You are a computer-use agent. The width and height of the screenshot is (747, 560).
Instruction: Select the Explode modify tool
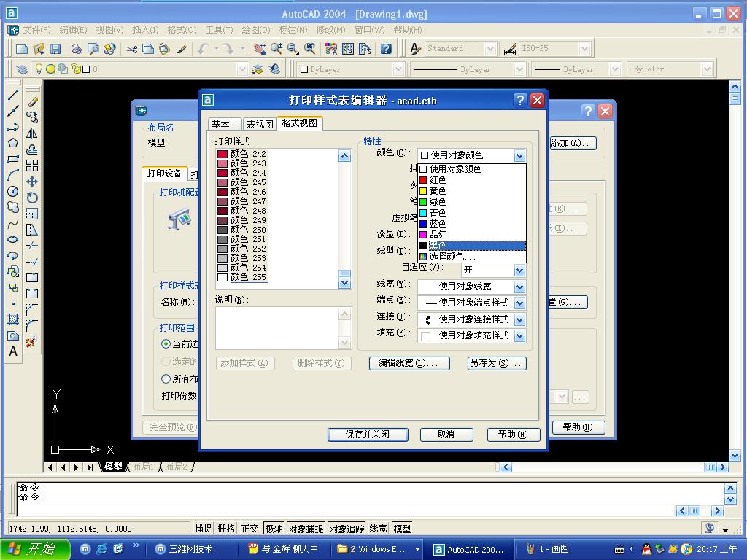[32, 341]
